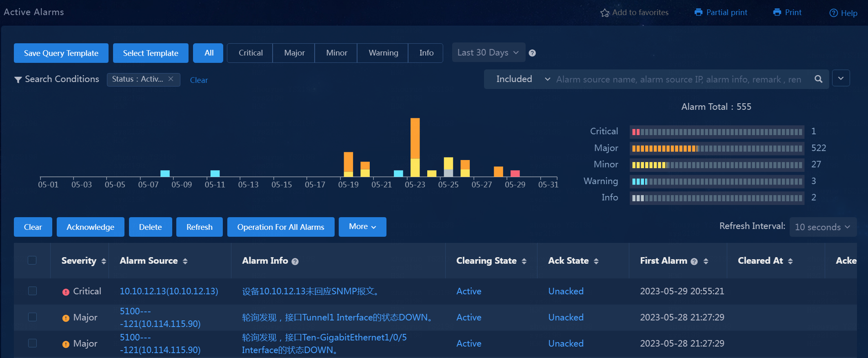Check the Ten-GigabitEthernet1/0/5 alarm row checkbox
This screenshot has width=868, height=358.
(32, 343)
